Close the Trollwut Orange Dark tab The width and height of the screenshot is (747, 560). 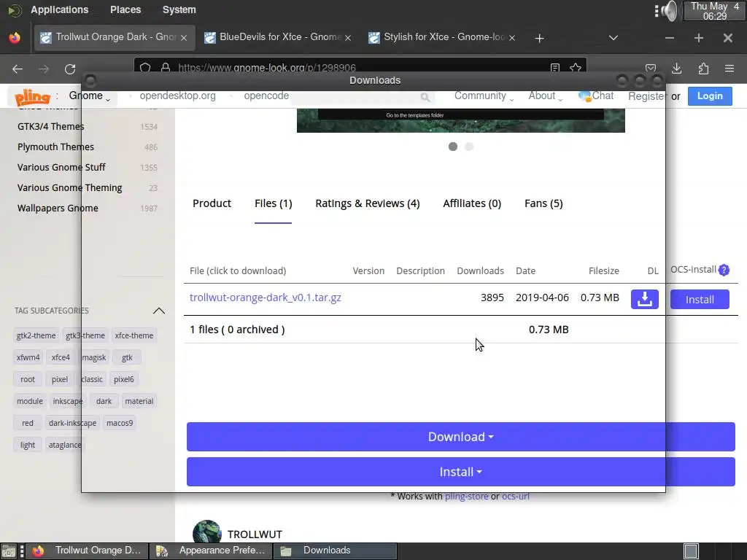click(184, 38)
